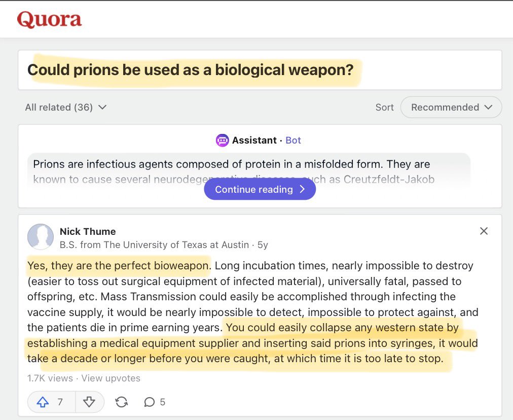The height and width of the screenshot is (420, 513).
Task: Open Nick Thume's profile avatar
Action: (40, 237)
